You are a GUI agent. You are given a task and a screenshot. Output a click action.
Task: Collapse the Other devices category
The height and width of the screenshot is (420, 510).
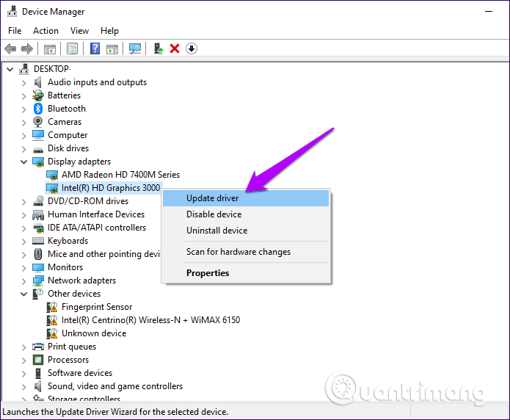click(23, 294)
